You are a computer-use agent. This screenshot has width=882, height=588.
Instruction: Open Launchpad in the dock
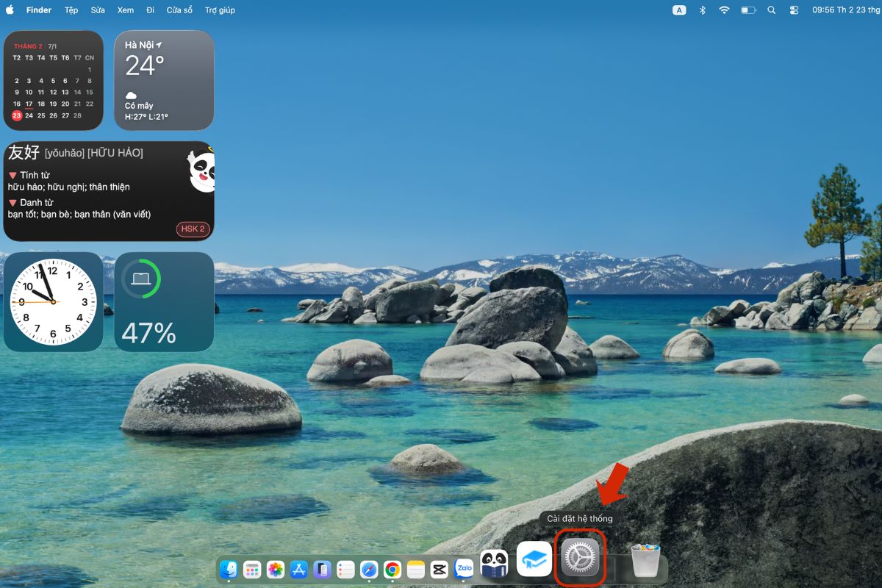pos(252,569)
